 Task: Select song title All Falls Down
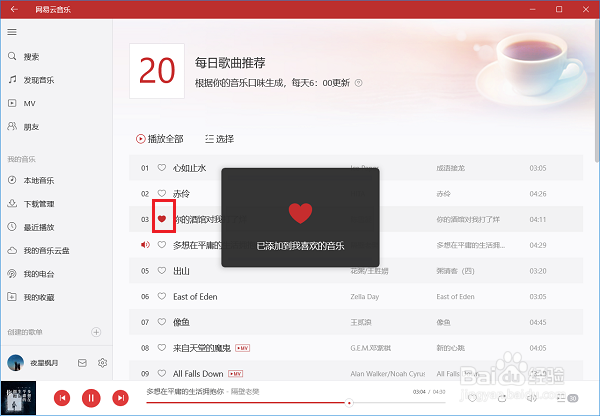(x=198, y=374)
